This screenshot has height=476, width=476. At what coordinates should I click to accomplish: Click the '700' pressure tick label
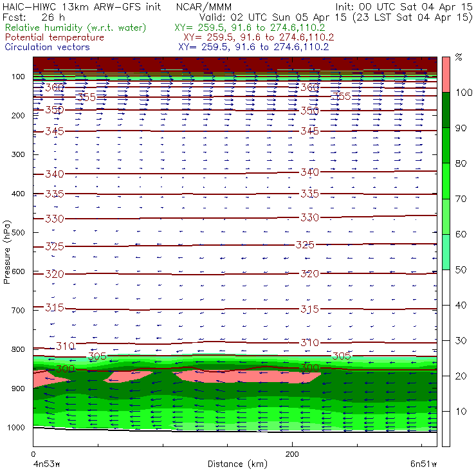(x=18, y=311)
